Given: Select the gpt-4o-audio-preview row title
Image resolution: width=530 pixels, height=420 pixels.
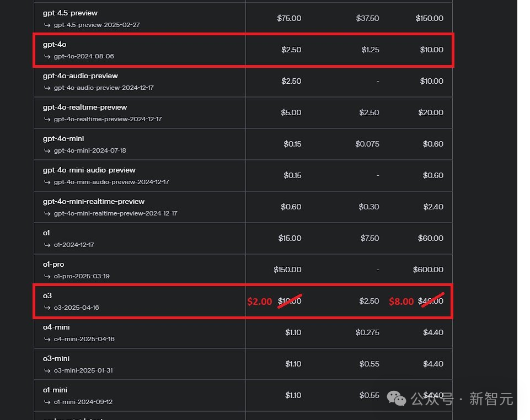Looking at the screenshot, I should pyautogui.click(x=80, y=76).
